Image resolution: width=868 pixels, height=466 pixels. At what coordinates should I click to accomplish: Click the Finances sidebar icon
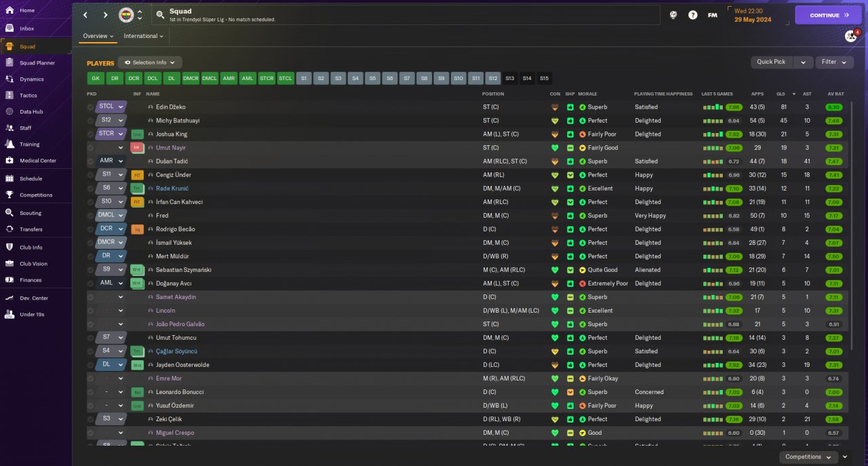pos(9,280)
